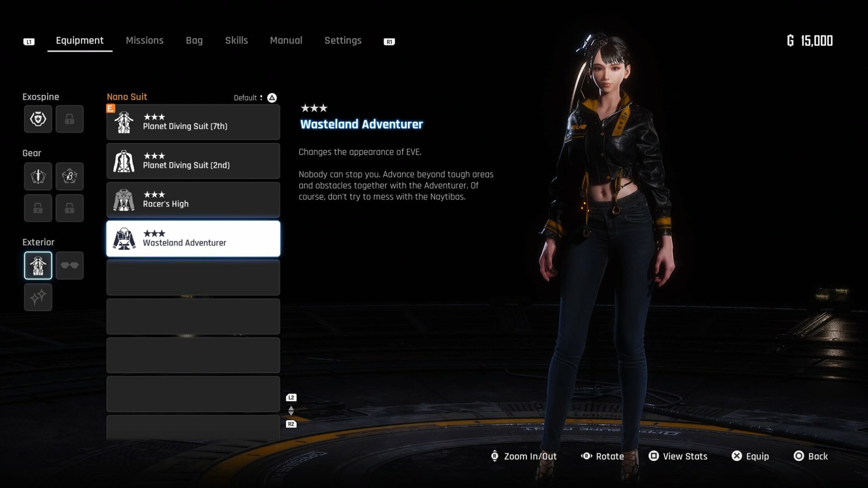Select the Planet Diving Suit (2nd) entry
The image size is (868, 488).
193,161
